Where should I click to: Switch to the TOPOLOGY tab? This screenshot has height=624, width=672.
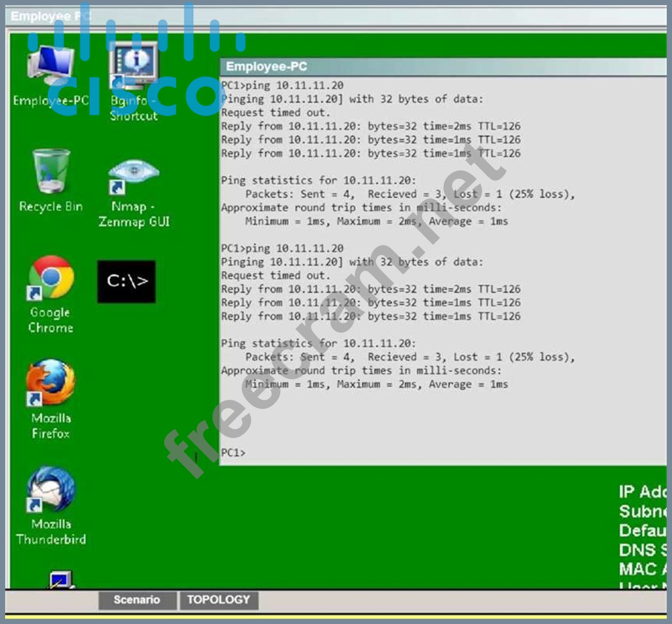point(219,600)
